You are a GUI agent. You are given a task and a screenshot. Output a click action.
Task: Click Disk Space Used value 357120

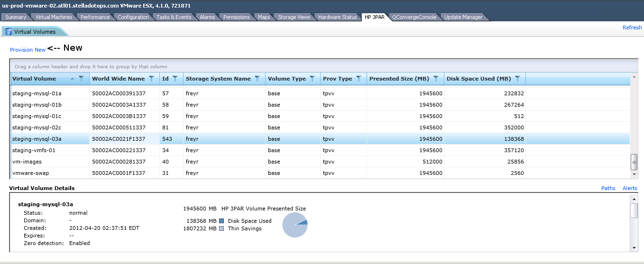click(514, 150)
